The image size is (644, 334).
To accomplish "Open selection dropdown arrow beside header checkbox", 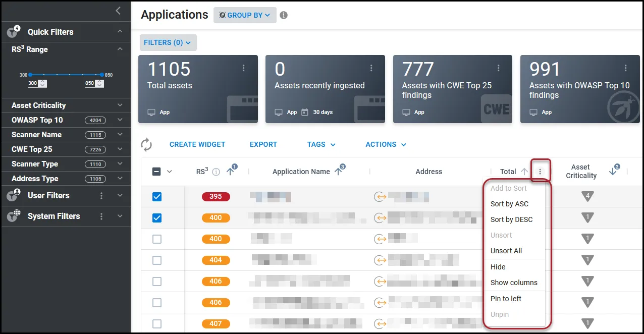I will 170,172.
